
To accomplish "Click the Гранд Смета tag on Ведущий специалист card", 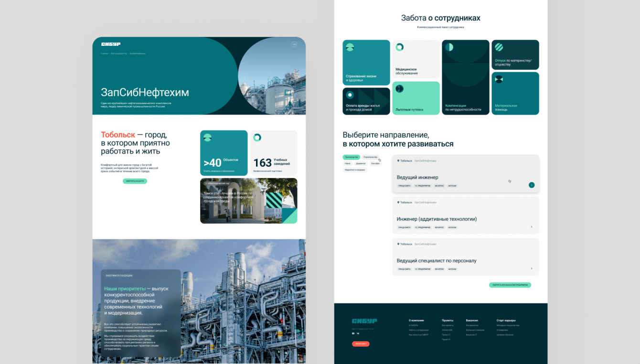I will 405,269.
